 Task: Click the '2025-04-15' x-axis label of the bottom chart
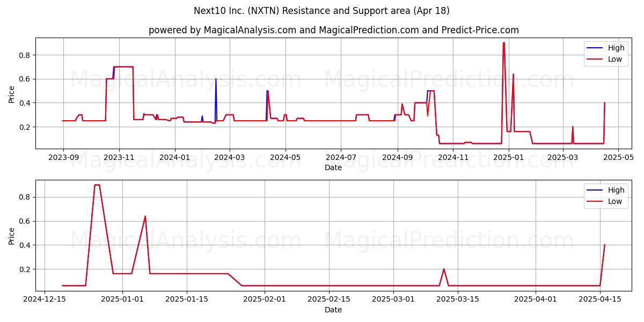[x=600, y=300]
